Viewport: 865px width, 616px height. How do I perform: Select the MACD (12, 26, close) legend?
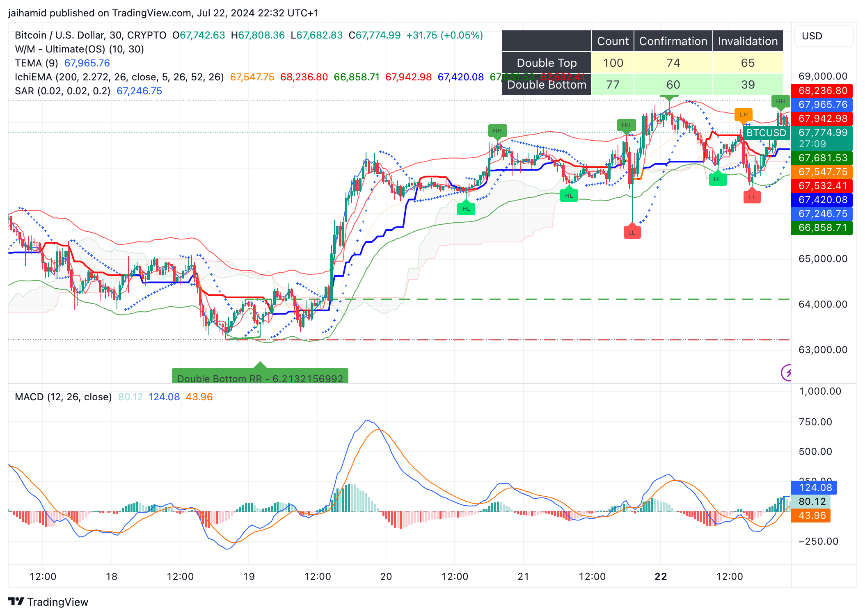pyautogui.click(x=63, y=397)
